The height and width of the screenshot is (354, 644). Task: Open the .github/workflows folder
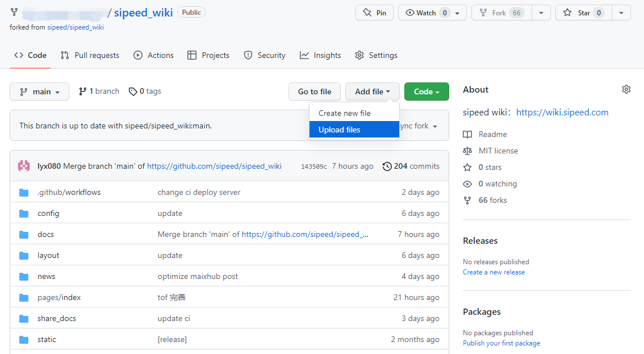69,193
